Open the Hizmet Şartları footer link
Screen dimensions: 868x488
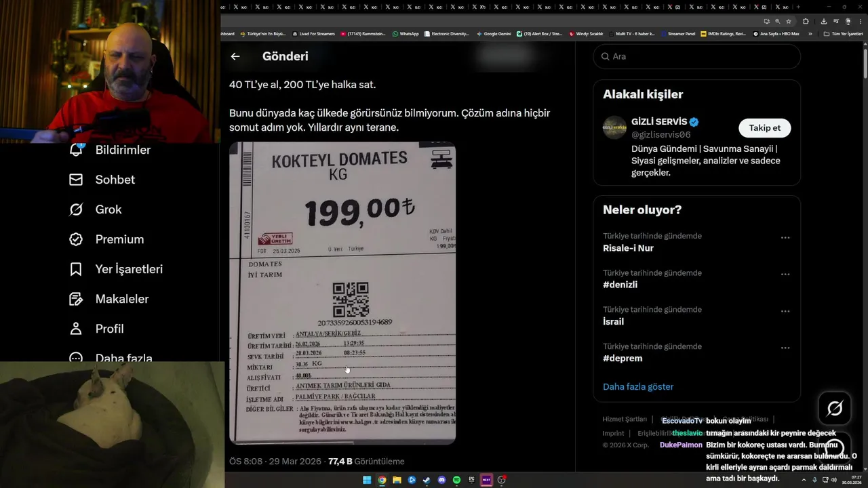(625, 420)
